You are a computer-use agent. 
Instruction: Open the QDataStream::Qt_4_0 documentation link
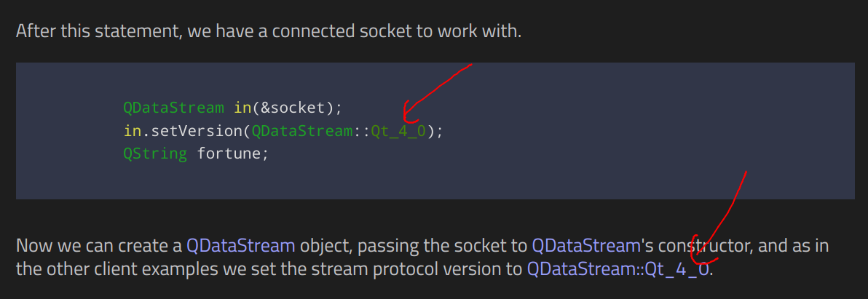[x=618, y=270]
